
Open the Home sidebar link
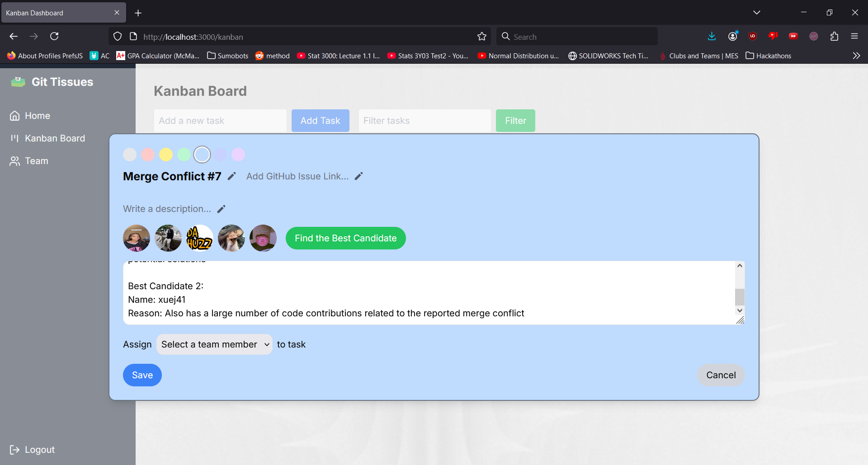click(x=30, y=116)
